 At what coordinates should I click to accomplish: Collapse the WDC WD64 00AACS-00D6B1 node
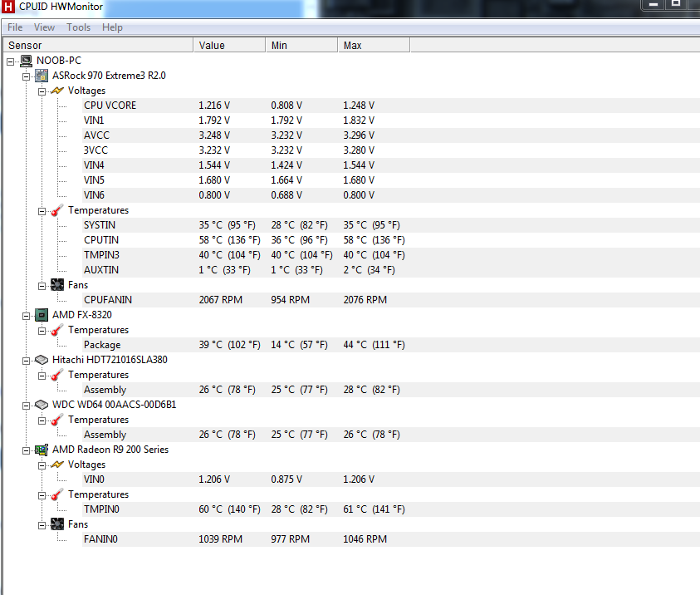click(x=27, y=406)
